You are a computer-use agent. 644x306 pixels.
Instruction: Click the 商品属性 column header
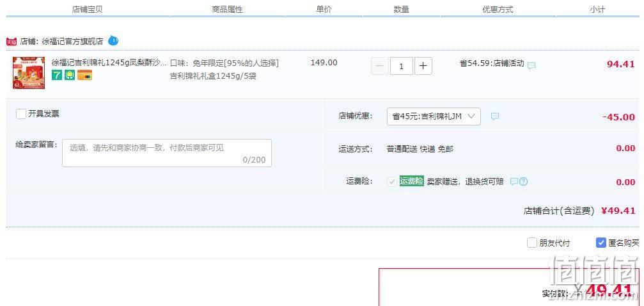(x=227, y=10)
